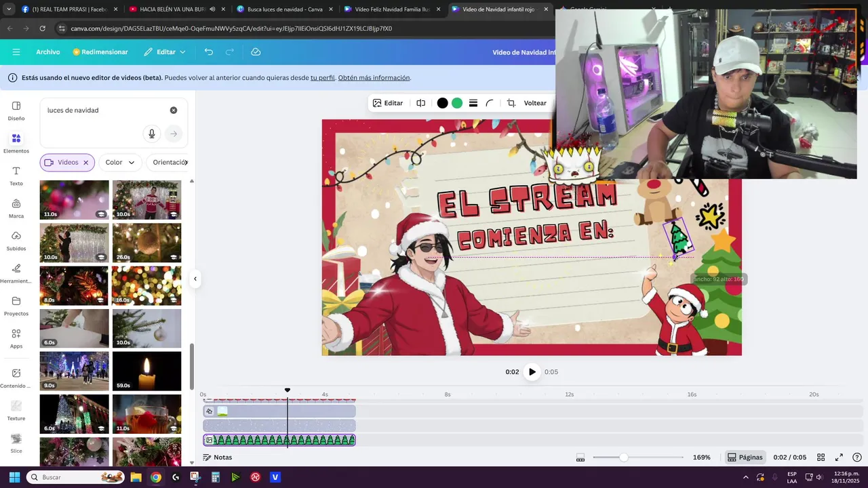
Task: Open the Herramientas side panel
Action: (16, 273)
